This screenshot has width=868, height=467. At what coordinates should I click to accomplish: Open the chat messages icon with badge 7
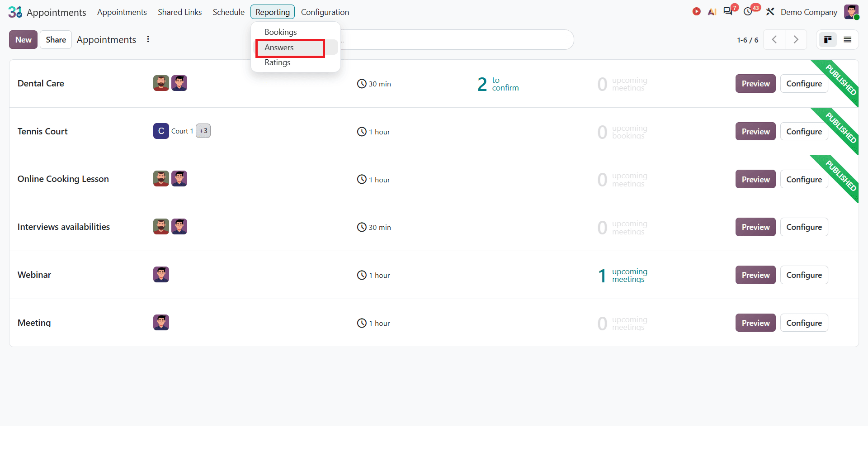pos(728,11)
